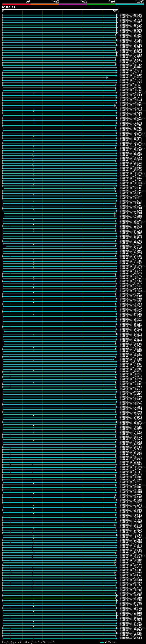146x644 pixels.
Task: Select the UniRef100_B9H5Q8 label
Action: (x=131, y=30)
